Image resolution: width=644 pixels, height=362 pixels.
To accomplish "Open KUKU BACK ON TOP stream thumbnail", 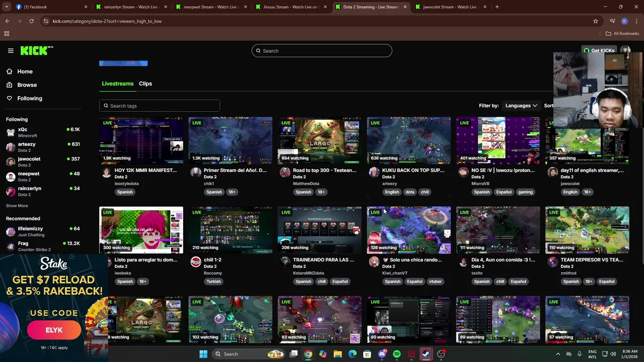I will coord(409,140).
